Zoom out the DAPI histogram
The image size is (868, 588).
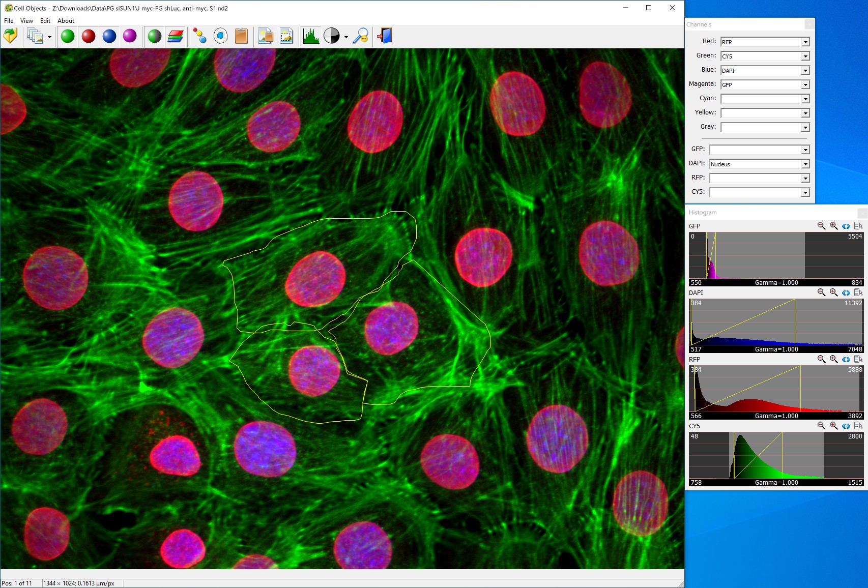pos(821,292)
